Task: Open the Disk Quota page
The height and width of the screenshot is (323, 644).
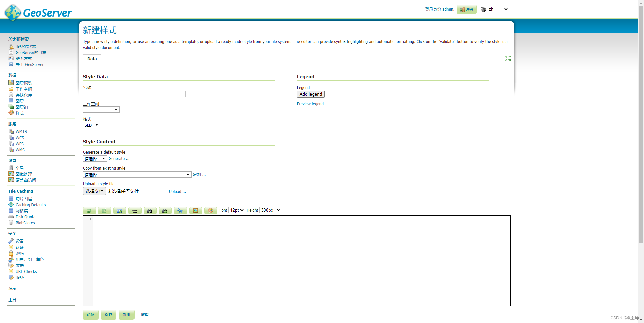Action: (x=25, y=217)
